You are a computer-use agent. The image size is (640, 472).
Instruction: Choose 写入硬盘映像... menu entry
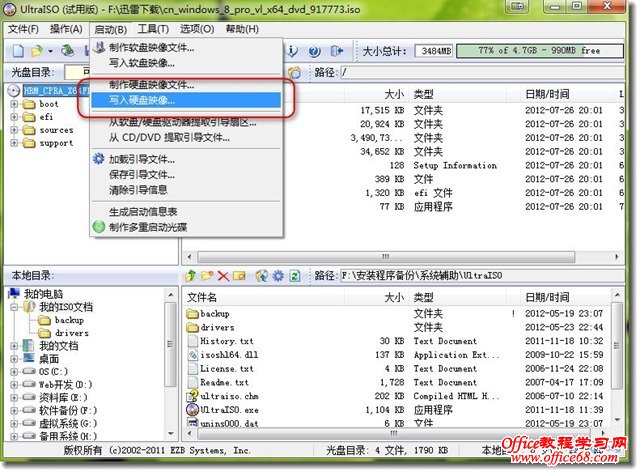[186, 100]
